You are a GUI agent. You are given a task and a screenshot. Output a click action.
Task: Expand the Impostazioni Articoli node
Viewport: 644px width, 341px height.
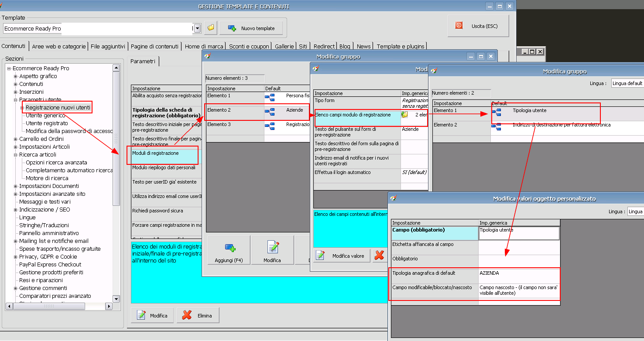[16, 147]
